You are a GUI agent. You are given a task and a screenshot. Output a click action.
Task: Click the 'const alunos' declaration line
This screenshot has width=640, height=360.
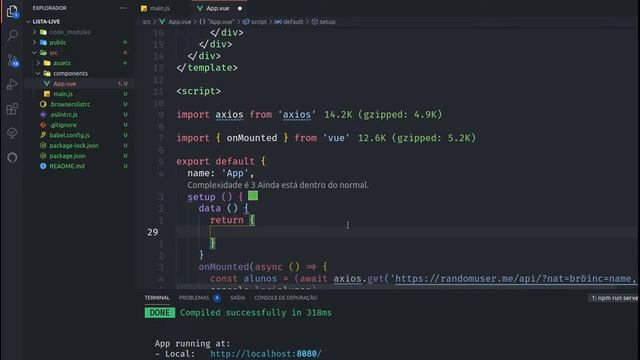click(x=423, y=279)
